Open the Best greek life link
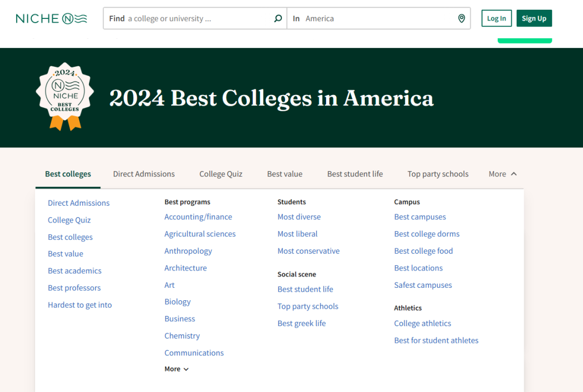Screen dimensions: 583x392 click(x=302, y=323)
